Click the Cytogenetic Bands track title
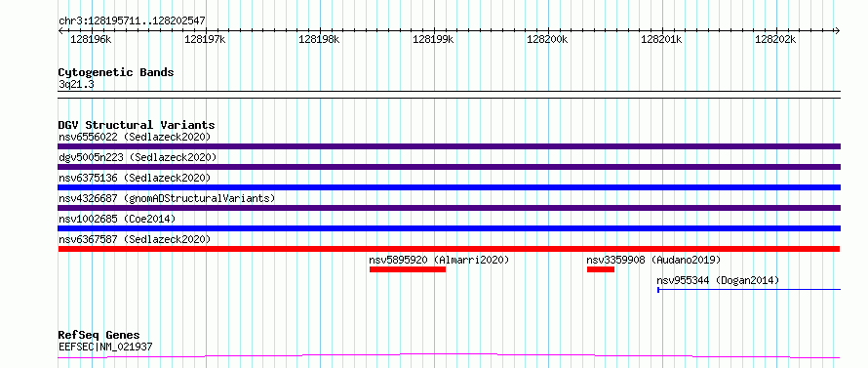Screen dimensions: 868x368 (116, 72)
